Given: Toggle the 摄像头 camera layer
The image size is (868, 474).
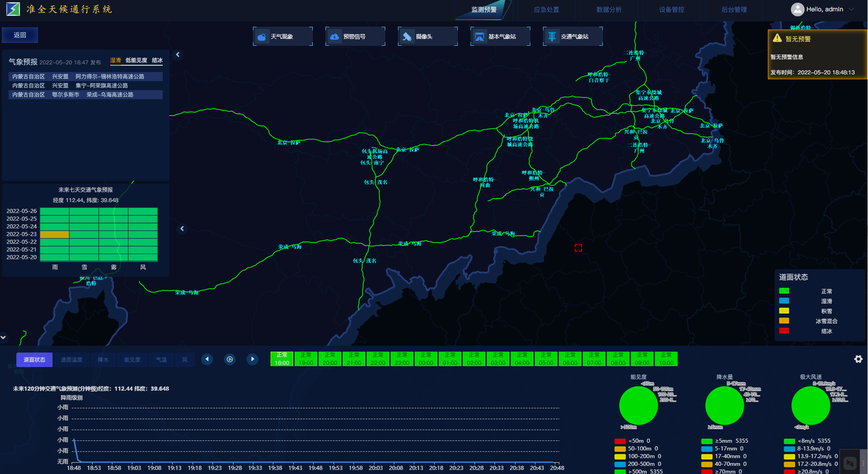Looking at the screenshot, I should click(x=427, y=37).
